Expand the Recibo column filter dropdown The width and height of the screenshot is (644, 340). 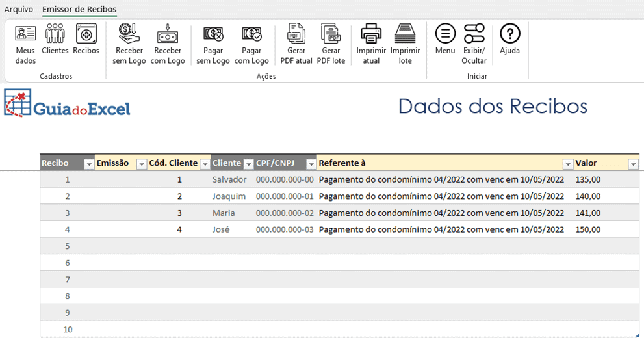click(89, 164)
